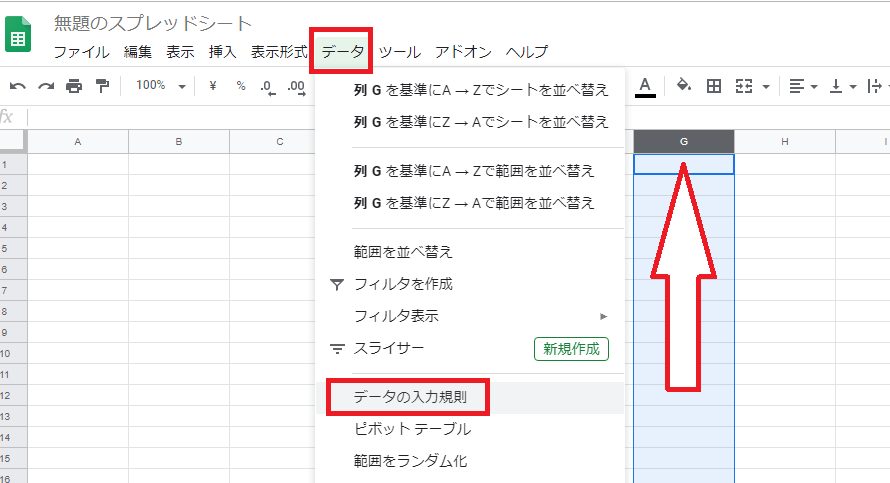This screenshot has width=890, height=483.
Task: Click the vertical align icon
Action: click(x=836, y=86)
